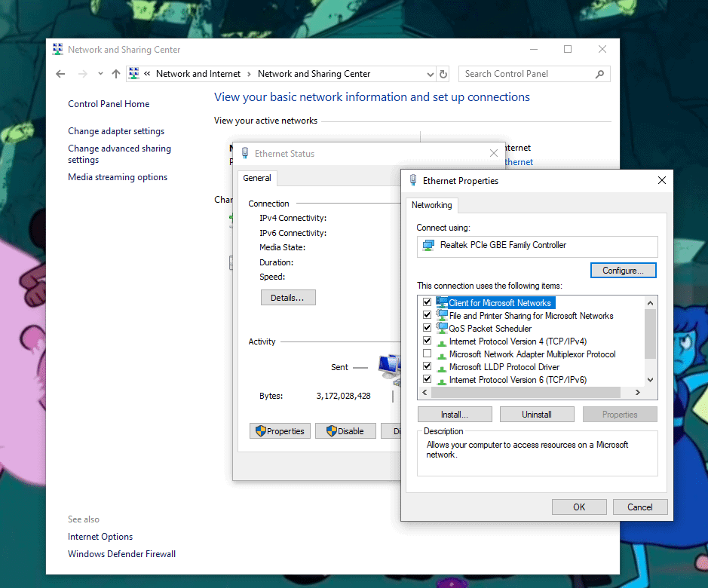This screenshot has height=588, width=708.
Task: Click the Uninstall button
Action: point(537,414)
